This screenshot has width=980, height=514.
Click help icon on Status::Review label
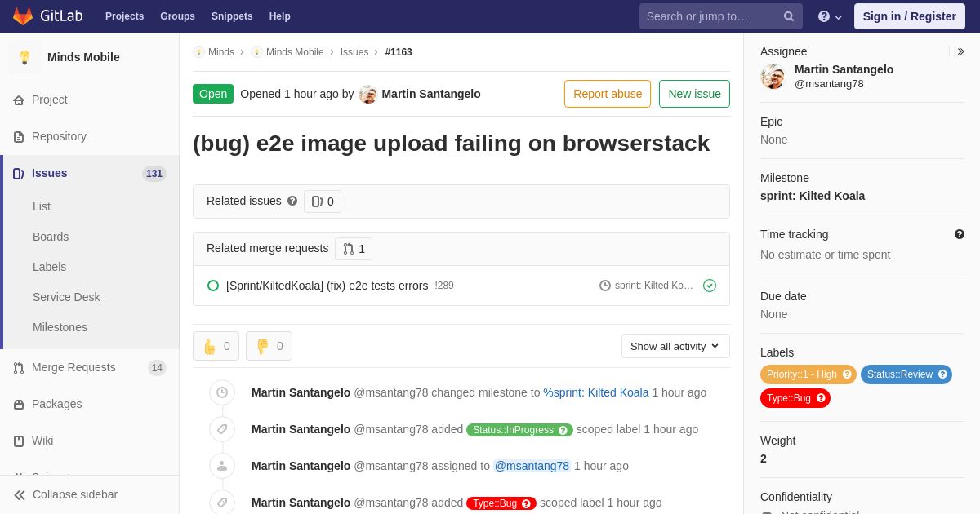point(942,374)
